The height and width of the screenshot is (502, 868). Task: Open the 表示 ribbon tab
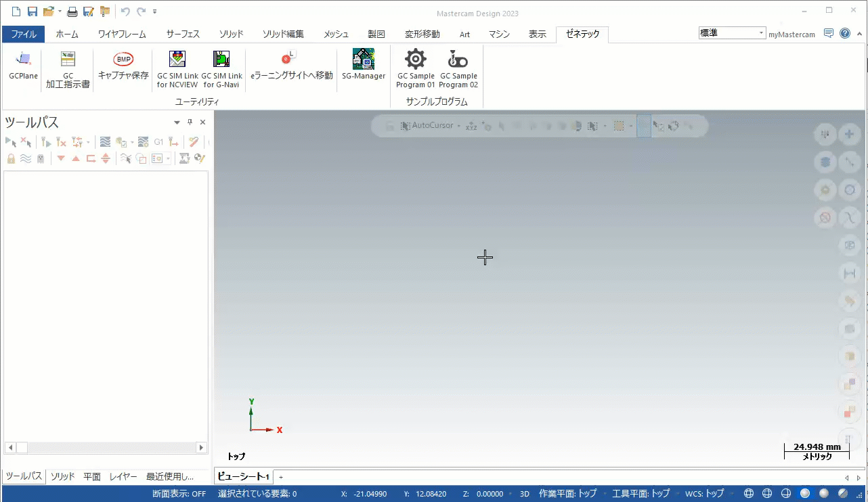coord(538,34)
